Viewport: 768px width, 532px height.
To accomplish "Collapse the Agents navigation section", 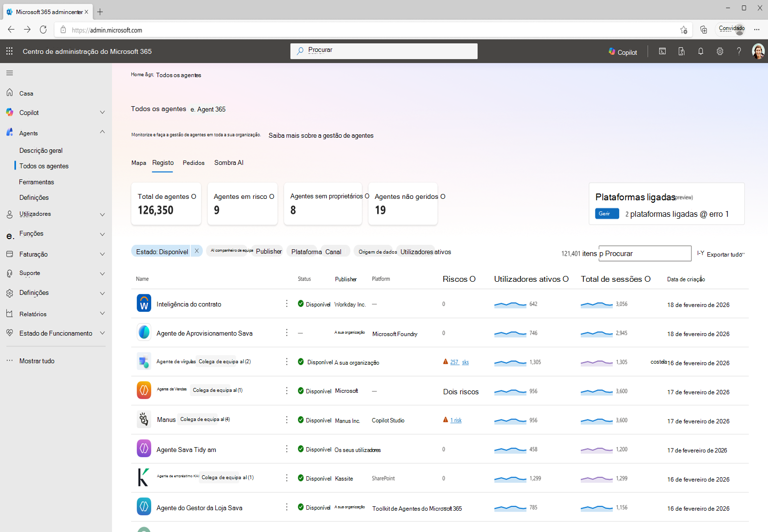I will click(102, 132).
